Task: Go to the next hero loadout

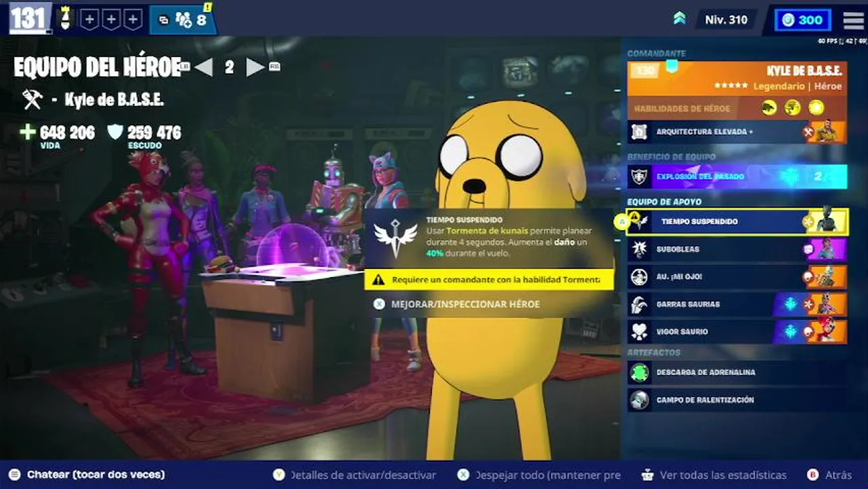Action: [x=255, y=67]
